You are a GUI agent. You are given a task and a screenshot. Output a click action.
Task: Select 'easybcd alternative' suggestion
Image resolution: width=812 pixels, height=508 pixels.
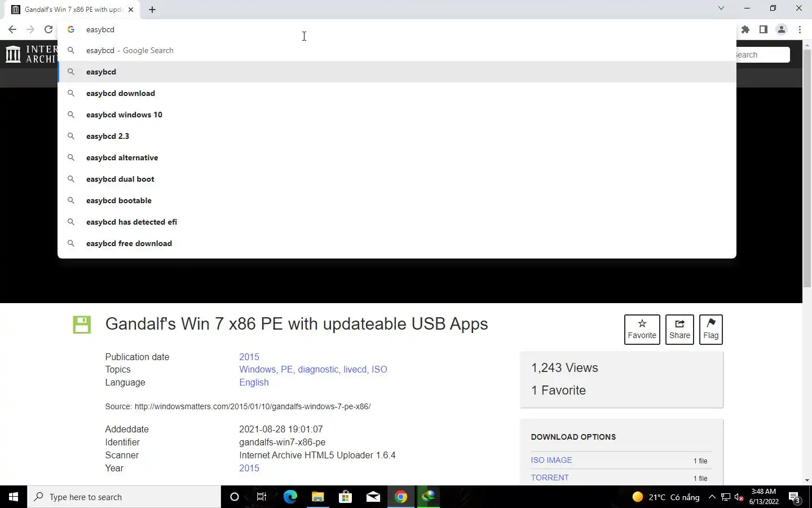pos(397,157)
